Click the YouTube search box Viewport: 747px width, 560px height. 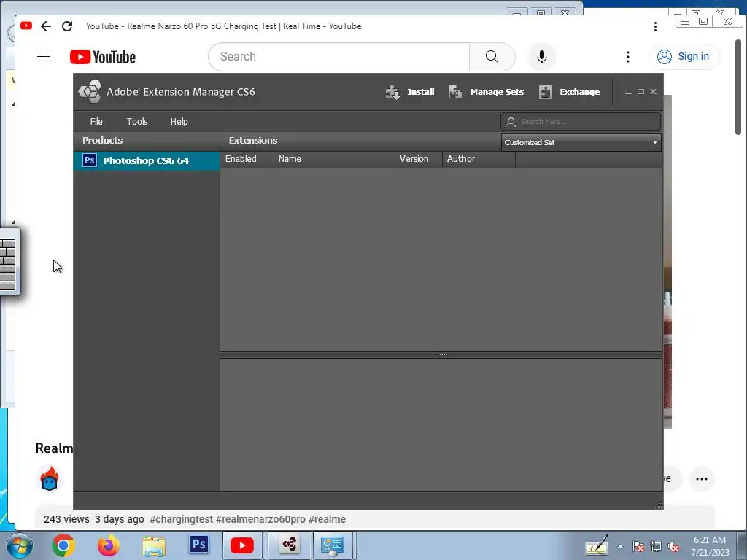[339, 57]
